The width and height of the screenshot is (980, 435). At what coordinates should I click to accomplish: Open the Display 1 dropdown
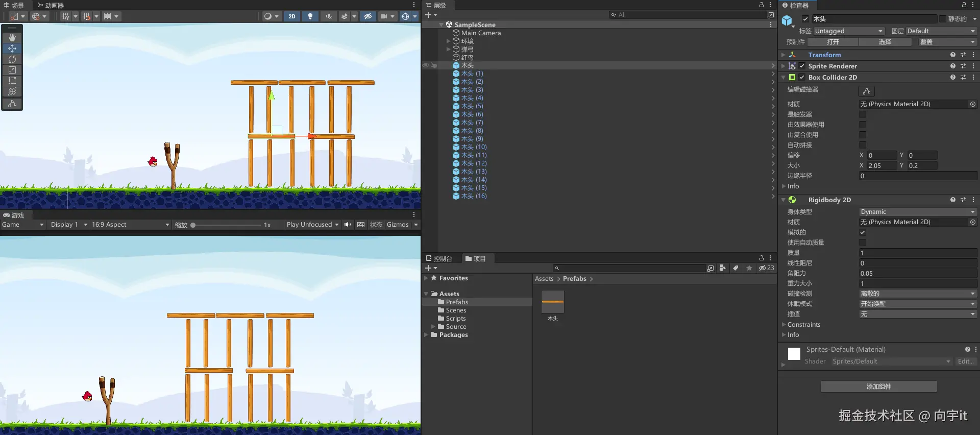68,225
